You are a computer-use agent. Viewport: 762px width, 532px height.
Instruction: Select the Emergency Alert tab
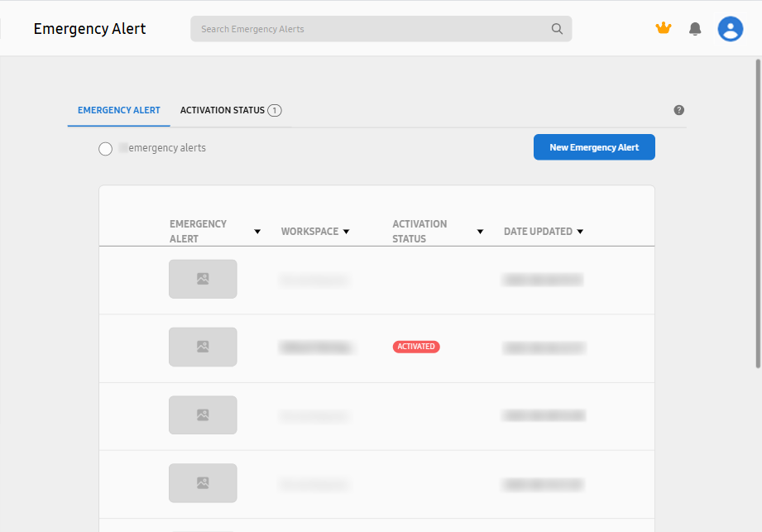[x=118, y=110]
